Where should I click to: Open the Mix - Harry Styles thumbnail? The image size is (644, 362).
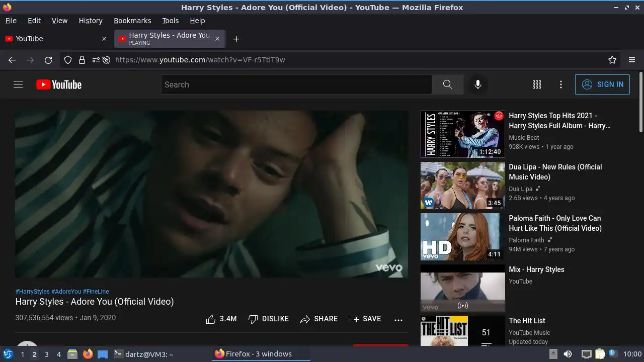pyautogui.click(x=462, y=288)
